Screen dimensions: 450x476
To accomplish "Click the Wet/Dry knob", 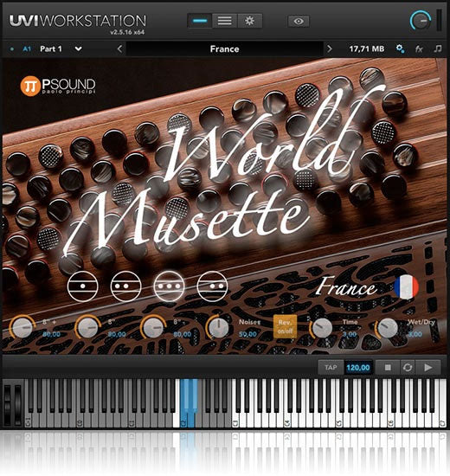I will coord(388,327).
